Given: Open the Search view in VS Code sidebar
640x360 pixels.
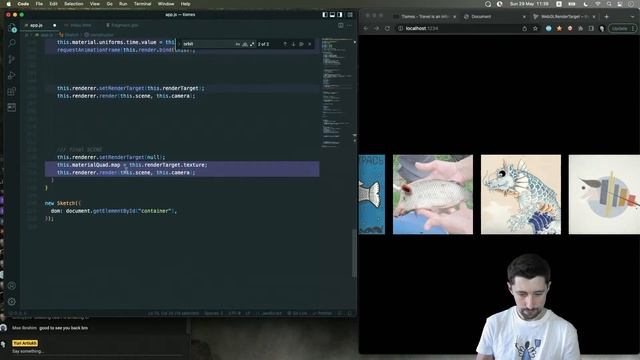Looking at the screenshot, I should pos(12,43).
